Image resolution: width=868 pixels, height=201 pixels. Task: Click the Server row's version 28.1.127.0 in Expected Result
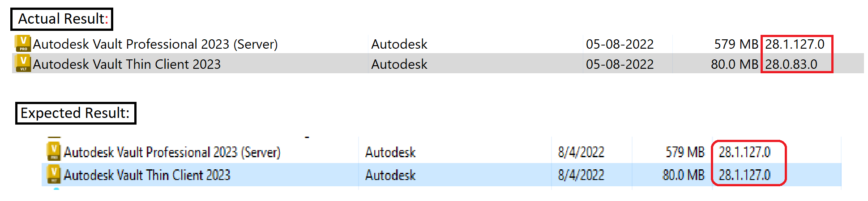pos(744,152)
